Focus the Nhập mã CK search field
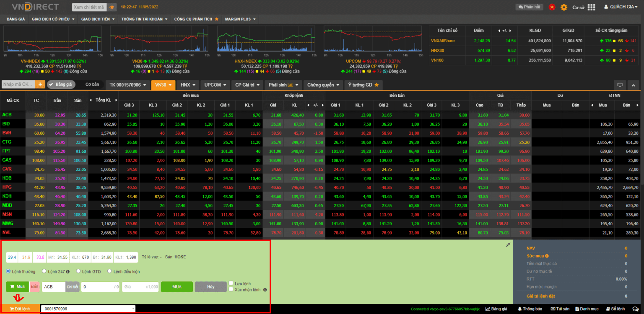Image resolution: width=644 pixels, height=314 pixels. click(19, 84)
